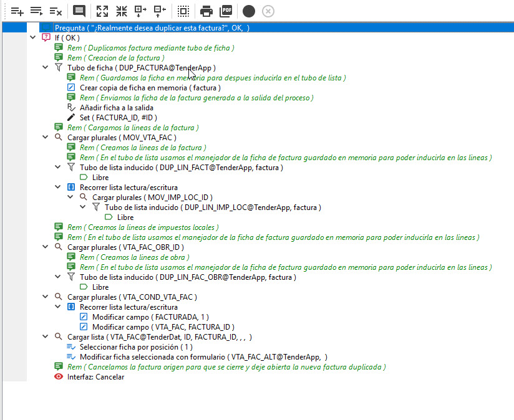Collapse Cargar plurales ( VTA_COND_VTA_FAC ) node
The image size is (514, 420).
pos(46,297)
